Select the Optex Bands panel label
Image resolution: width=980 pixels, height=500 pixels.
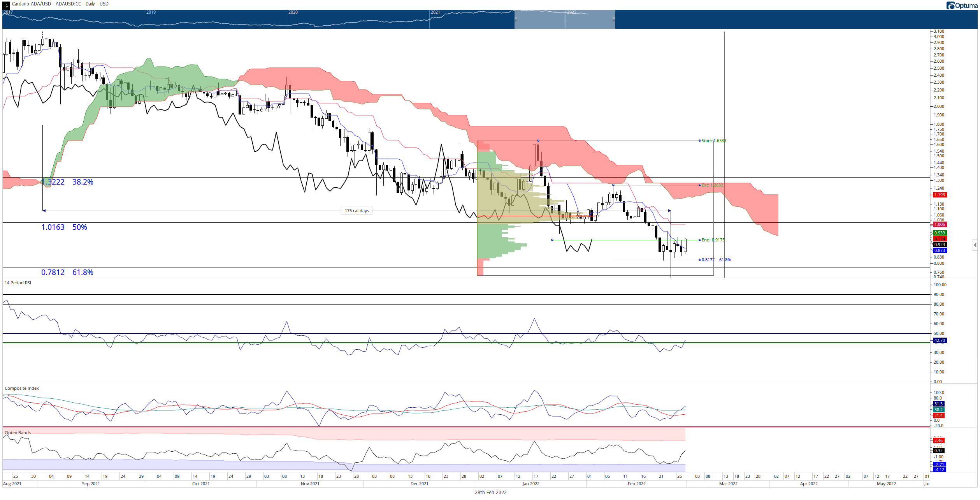[18, 433]
